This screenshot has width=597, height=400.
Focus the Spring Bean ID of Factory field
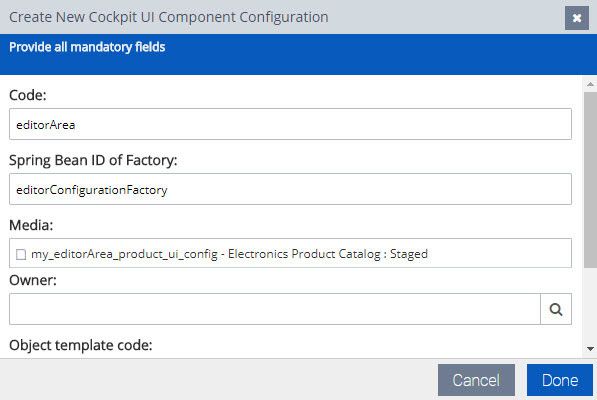[x=290, y=189]
